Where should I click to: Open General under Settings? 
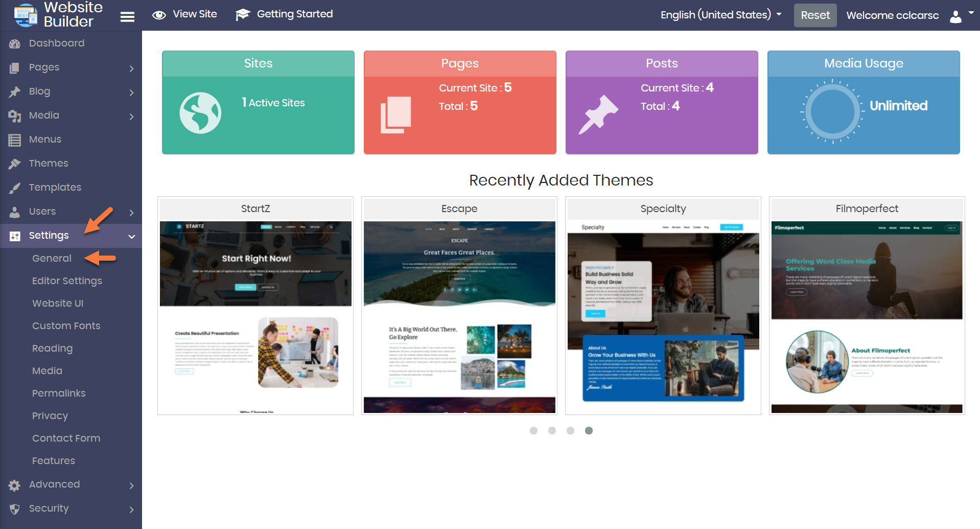click(52, 258)
